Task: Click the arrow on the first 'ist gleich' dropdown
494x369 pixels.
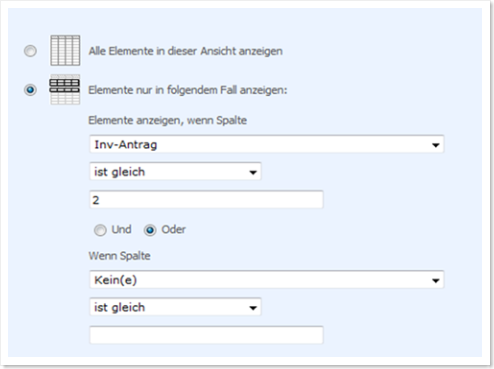Action: 253,172
